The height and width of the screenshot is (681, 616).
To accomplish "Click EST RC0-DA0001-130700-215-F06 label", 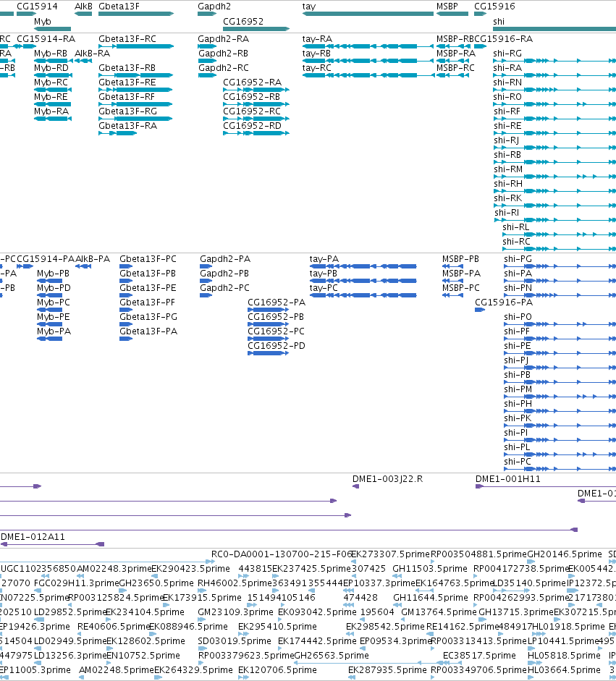I will point(282,554).
